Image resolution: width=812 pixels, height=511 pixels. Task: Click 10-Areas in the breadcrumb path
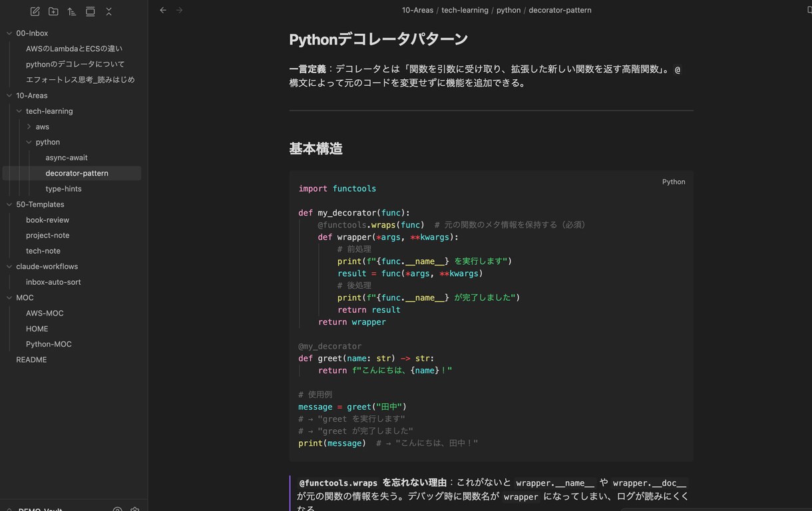pyautogui.click(x=417, y=10)
